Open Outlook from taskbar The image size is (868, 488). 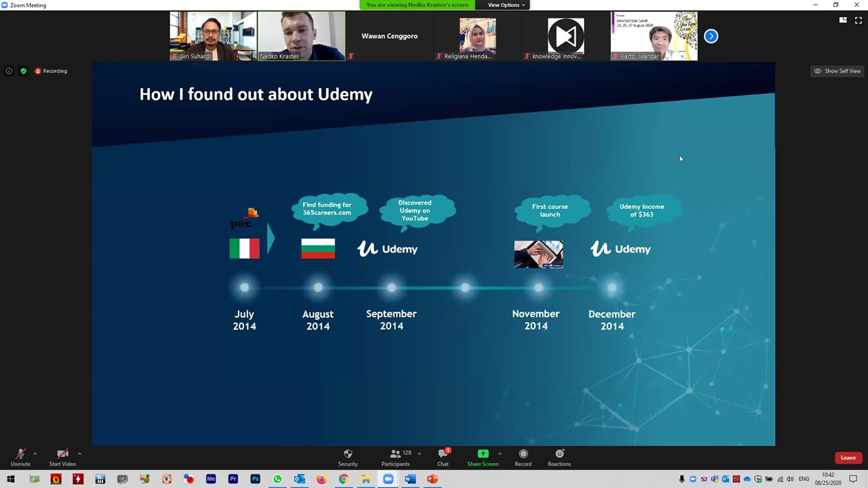299,479
